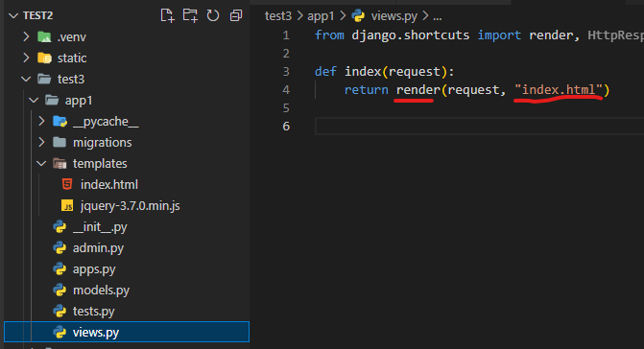644x349 pixels.
Task: Open apps.py from the explorer
Action: point(94,269)
